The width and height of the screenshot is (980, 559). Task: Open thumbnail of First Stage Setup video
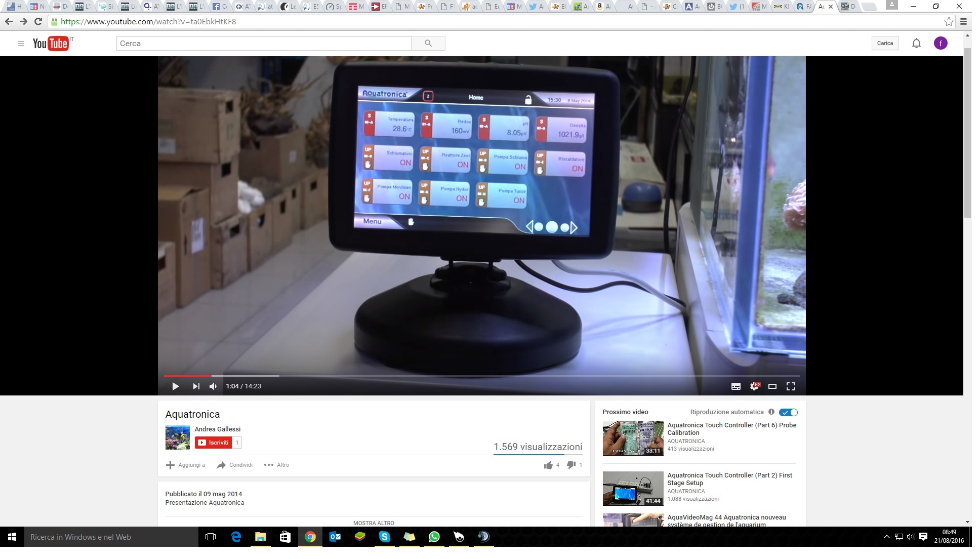(633, 489)
